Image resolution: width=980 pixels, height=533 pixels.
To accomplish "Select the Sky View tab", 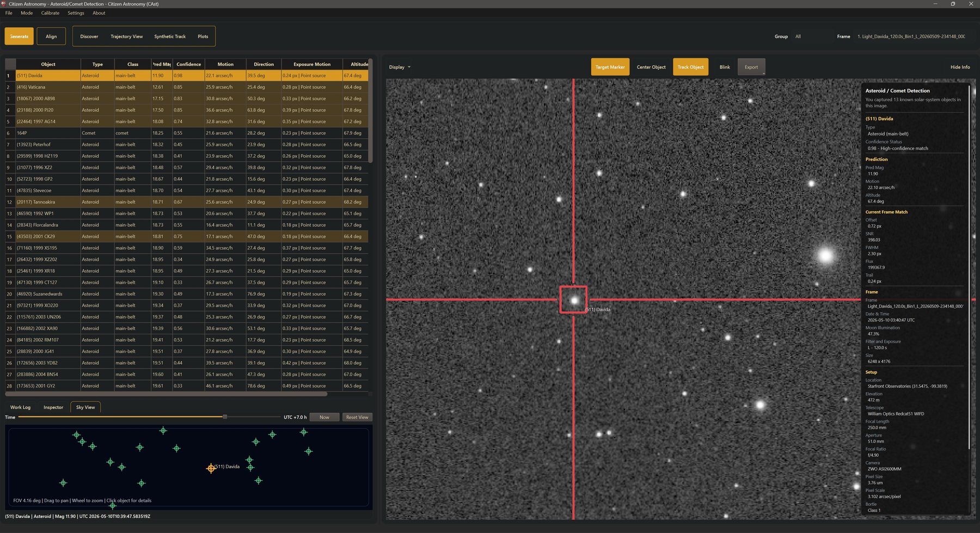I will pyautogui.click(x=85, y=407).
